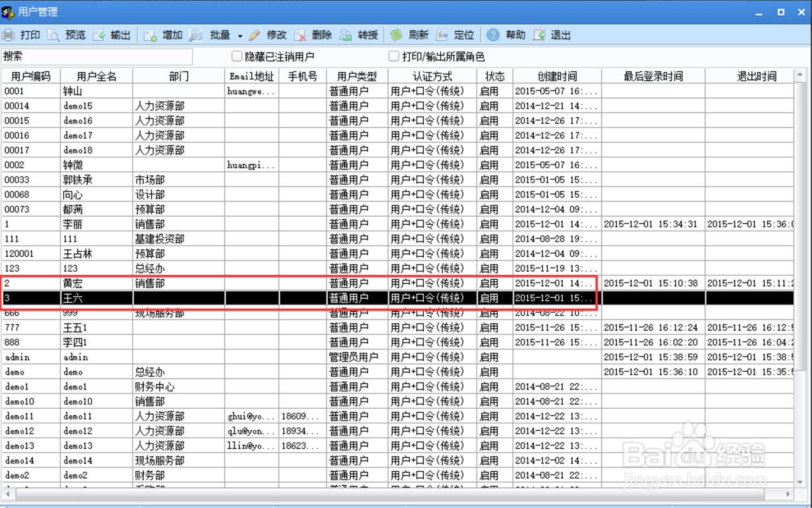Click the Export (输出) icon

point(99,35)
